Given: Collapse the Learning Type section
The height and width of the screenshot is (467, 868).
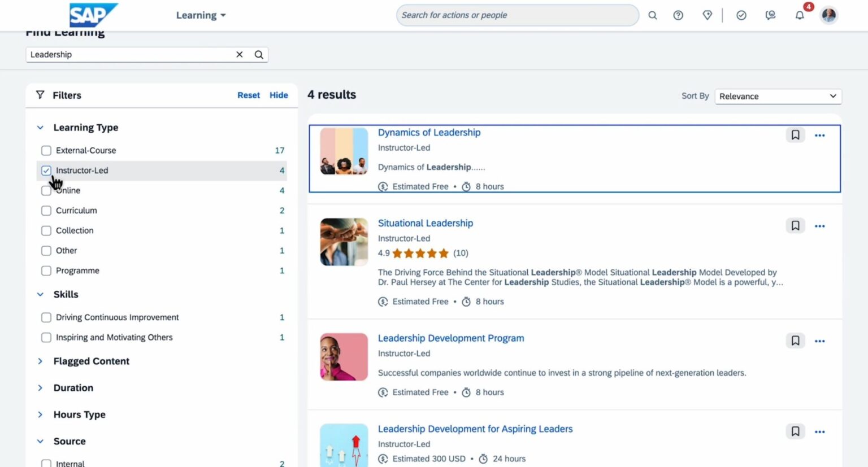Looking at the screenshot, I should 40,127.
